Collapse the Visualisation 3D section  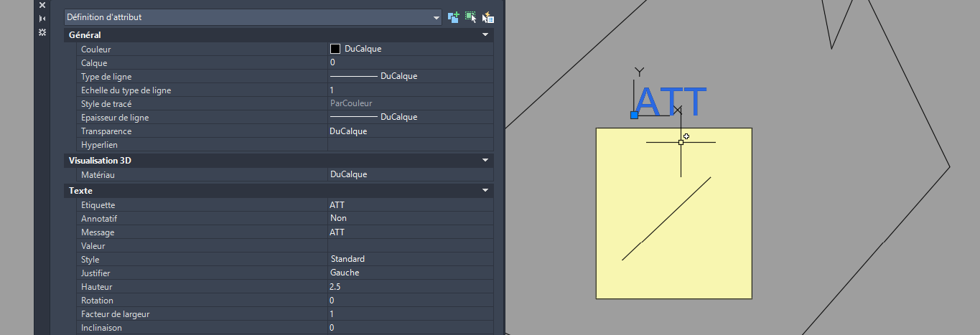(x=485, y=160)
